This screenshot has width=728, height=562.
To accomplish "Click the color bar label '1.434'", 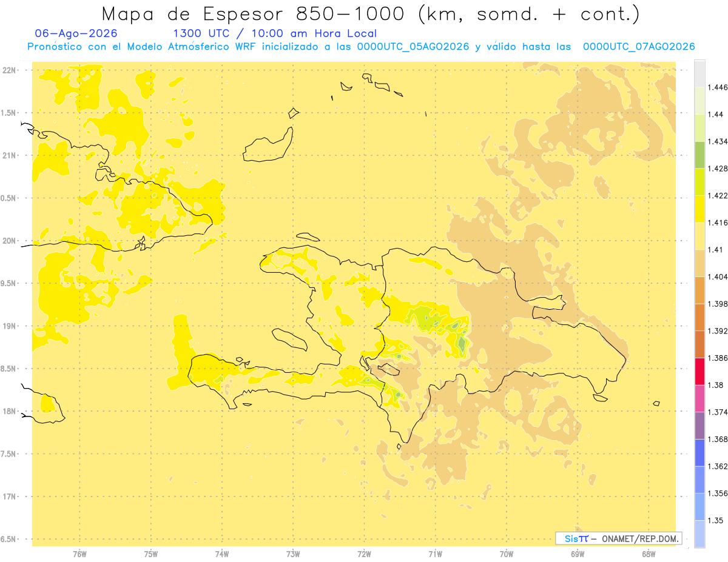I will (x=718, y=141).
